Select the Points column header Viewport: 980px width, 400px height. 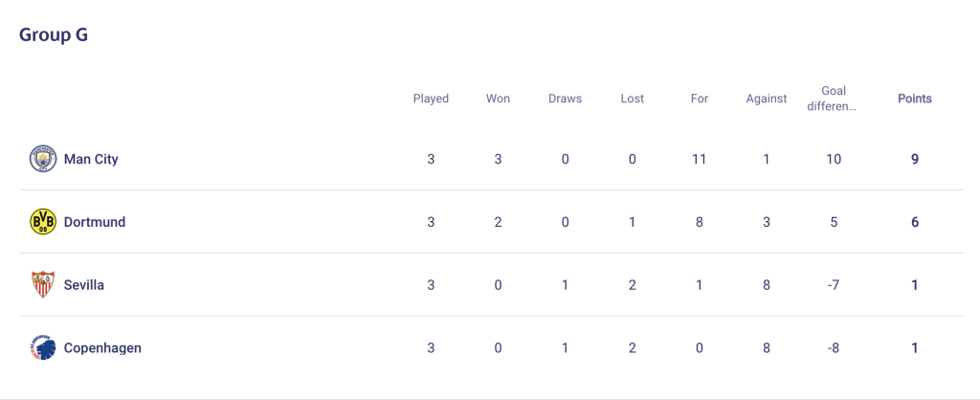pos(914,99)
